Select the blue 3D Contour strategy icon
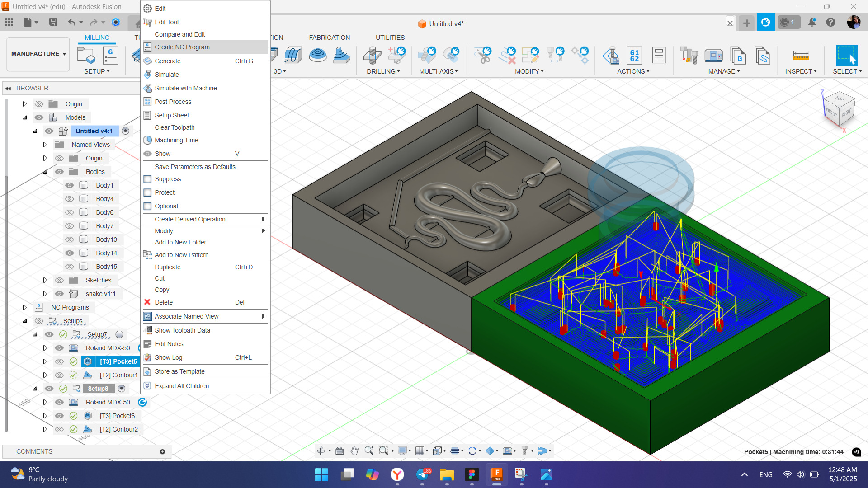868x488 pixels. tap(341, 55)
